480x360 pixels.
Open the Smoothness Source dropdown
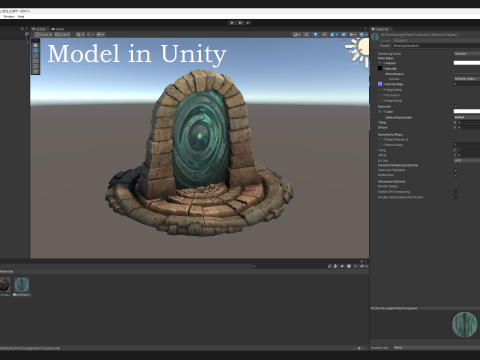point(467,79)
